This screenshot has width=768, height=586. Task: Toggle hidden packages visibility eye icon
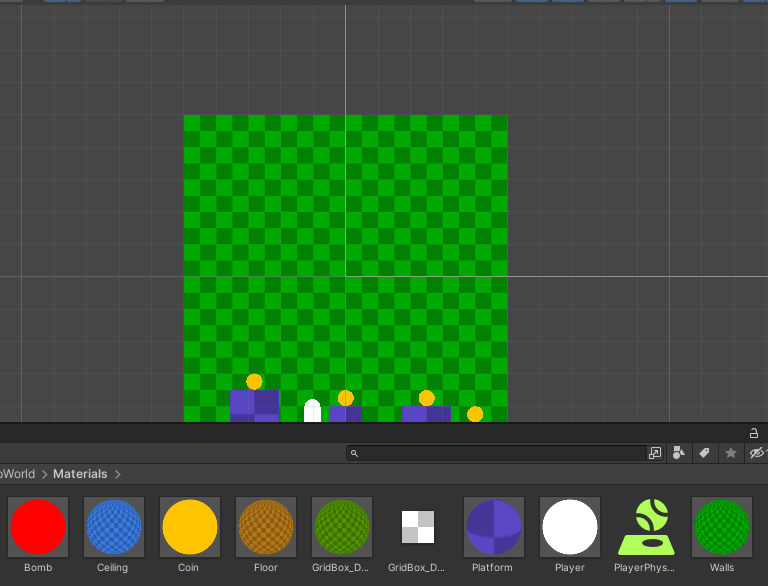tap(757, 453)
